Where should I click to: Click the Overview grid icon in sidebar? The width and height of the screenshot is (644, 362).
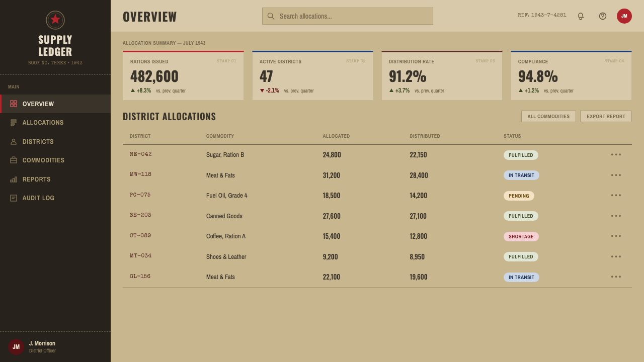[14, 104]
